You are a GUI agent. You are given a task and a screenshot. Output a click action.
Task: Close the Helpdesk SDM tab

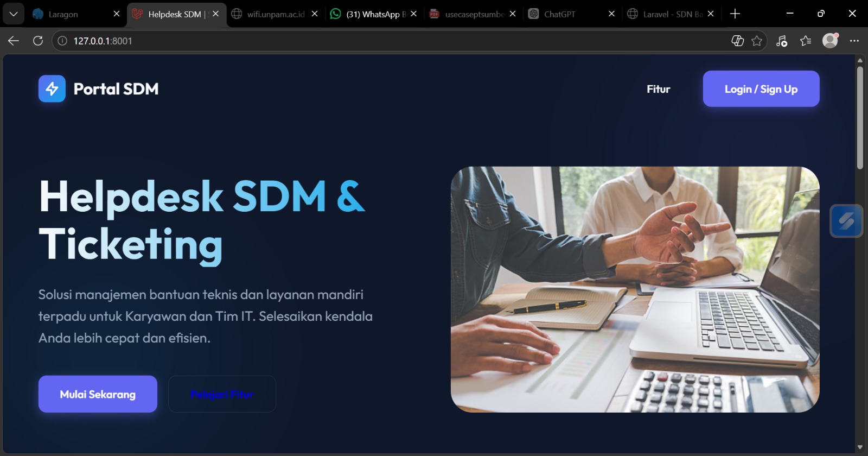point(216,14)
